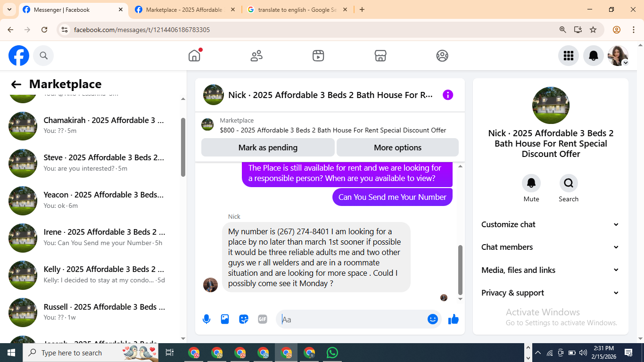Open a new browser tab
Image resolution: width=644 pixels, height=362 pixels.
click(x=362, y=9)
